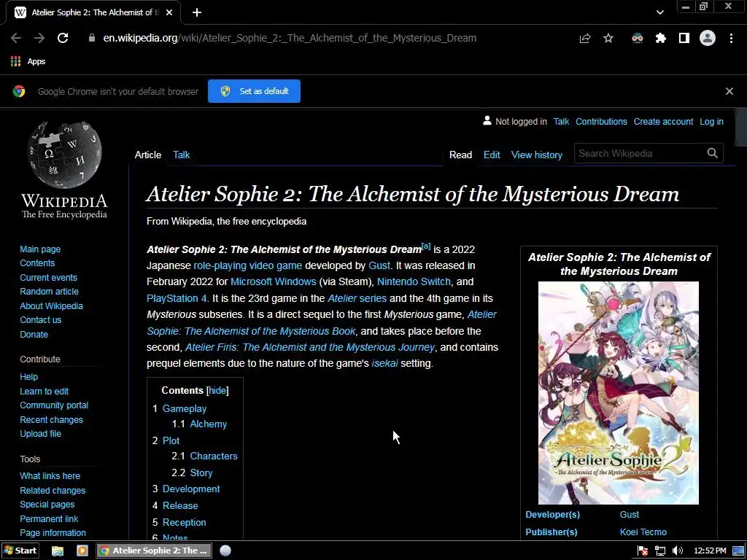Click the Log in link
Viewport: 747px width, 560px height.
(711, 122)
